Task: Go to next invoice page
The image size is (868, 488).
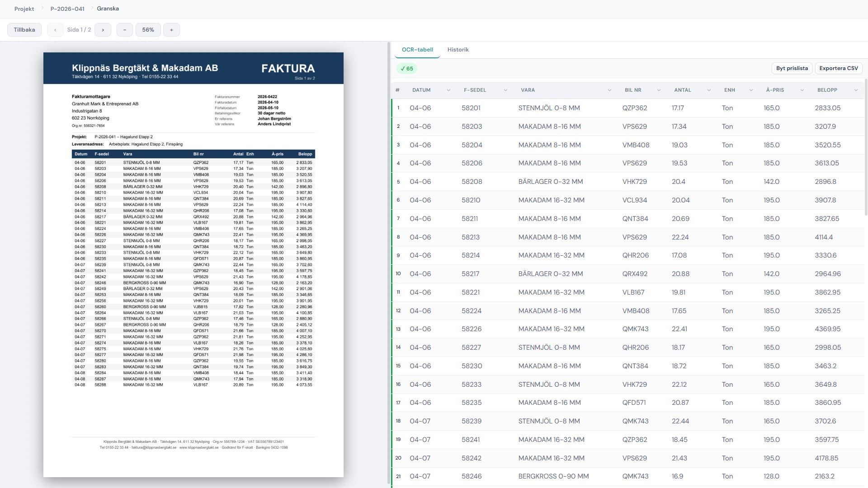Action: click(x=103, y=30)
